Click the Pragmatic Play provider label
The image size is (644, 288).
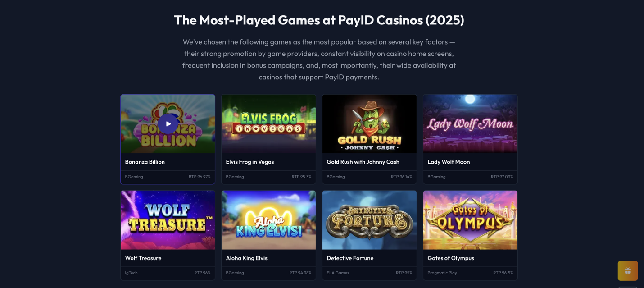[x=442, y=273]
